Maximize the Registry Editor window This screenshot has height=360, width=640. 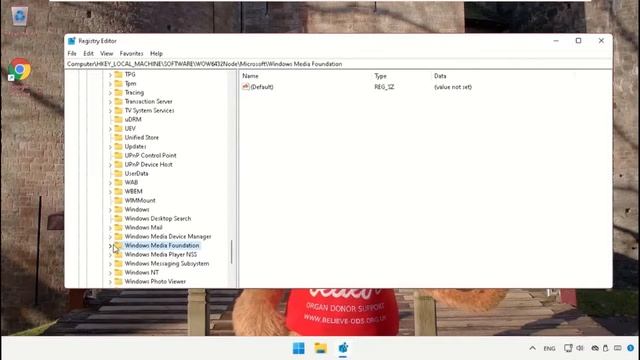click(x=578, y=41)
